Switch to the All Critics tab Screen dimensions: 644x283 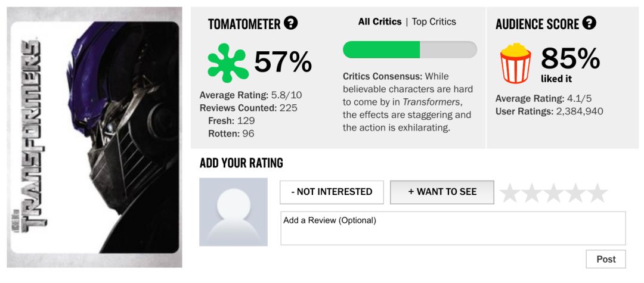click(x=379, y=22)
